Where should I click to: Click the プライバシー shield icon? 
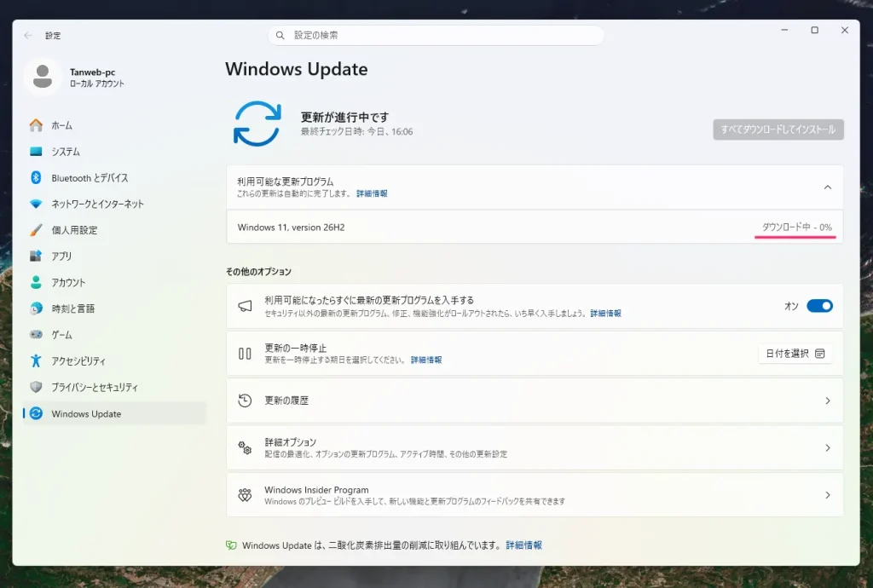pos(36,387)
